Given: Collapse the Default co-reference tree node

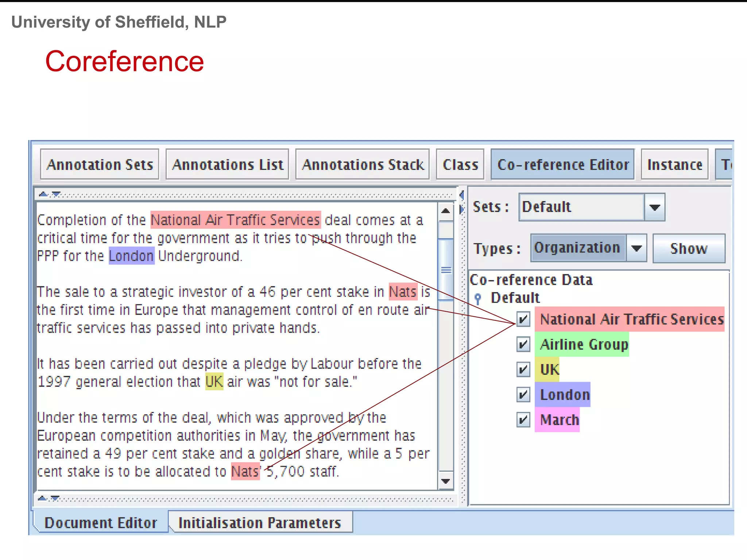Looking at the screenshot, I should point(478,299).
